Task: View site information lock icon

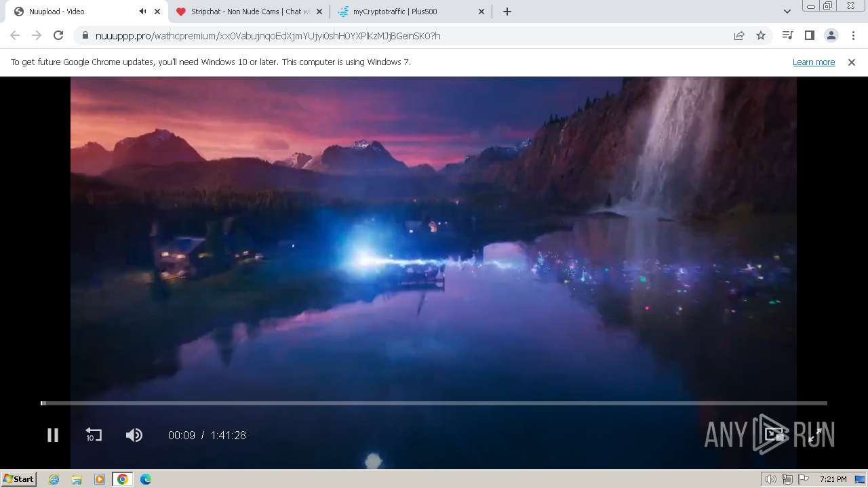Action: 85,35
